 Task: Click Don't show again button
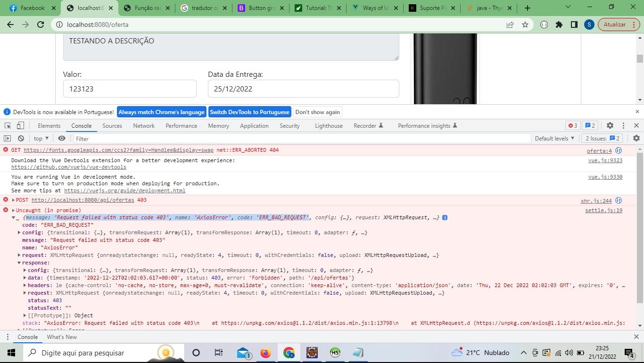317,112
